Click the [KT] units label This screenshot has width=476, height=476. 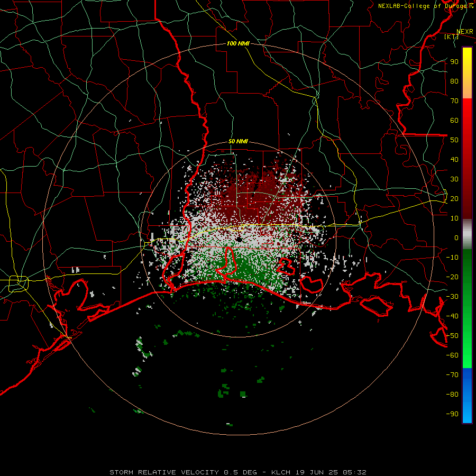click(x=452, y=37)
